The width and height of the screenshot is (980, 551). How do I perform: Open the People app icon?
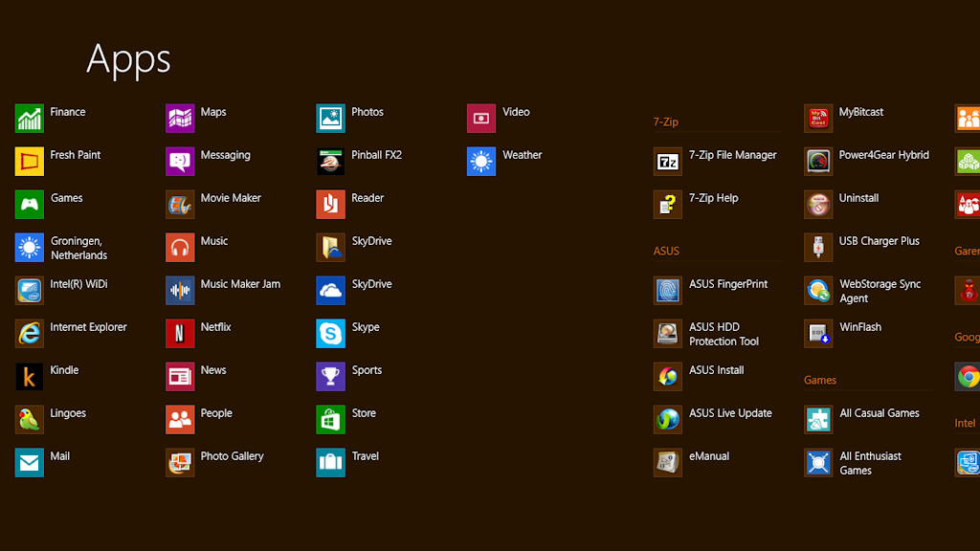tap(180, 420)
